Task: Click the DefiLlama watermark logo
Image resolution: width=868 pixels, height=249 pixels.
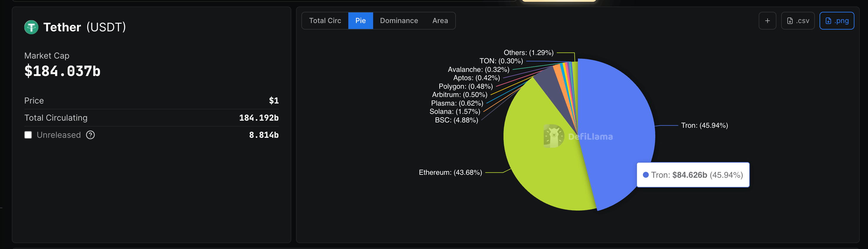Action: click(554, 136)
